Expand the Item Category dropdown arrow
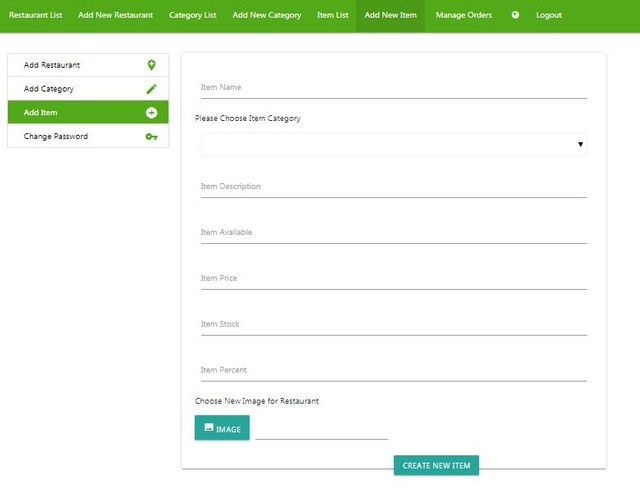The image size is (640, 488). [x=580, y=145]
